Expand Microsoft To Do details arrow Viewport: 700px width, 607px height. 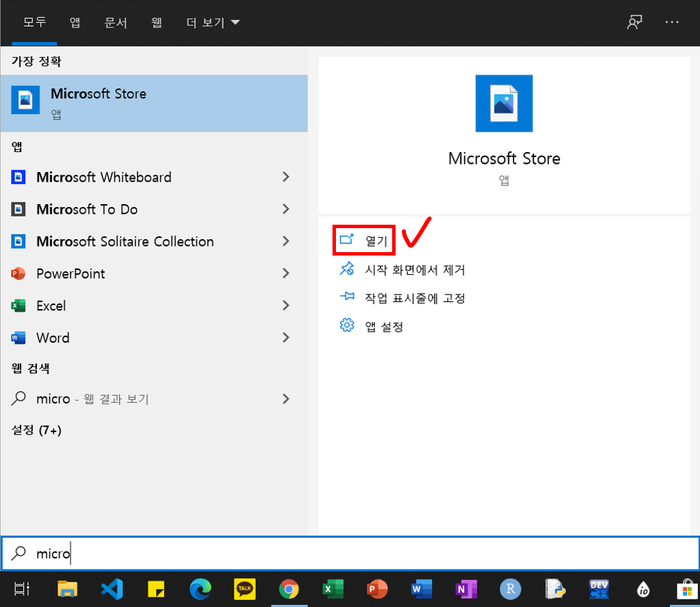tap(286, 209)
